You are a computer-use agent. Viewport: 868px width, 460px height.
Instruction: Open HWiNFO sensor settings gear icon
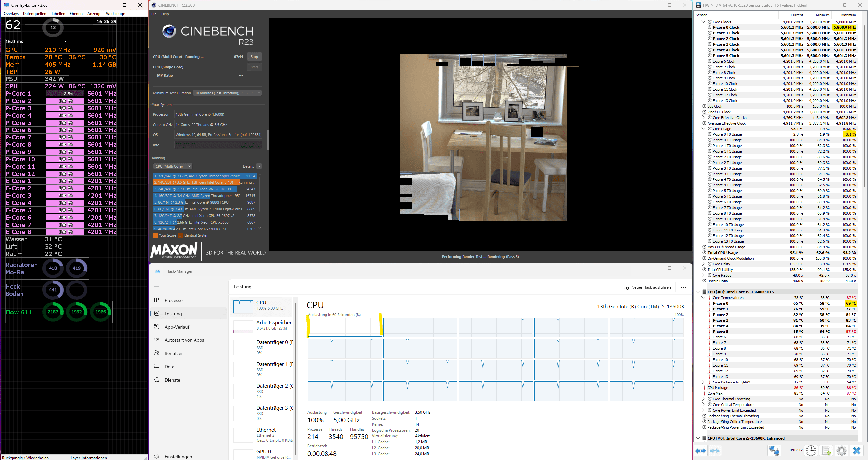point(842,450)
